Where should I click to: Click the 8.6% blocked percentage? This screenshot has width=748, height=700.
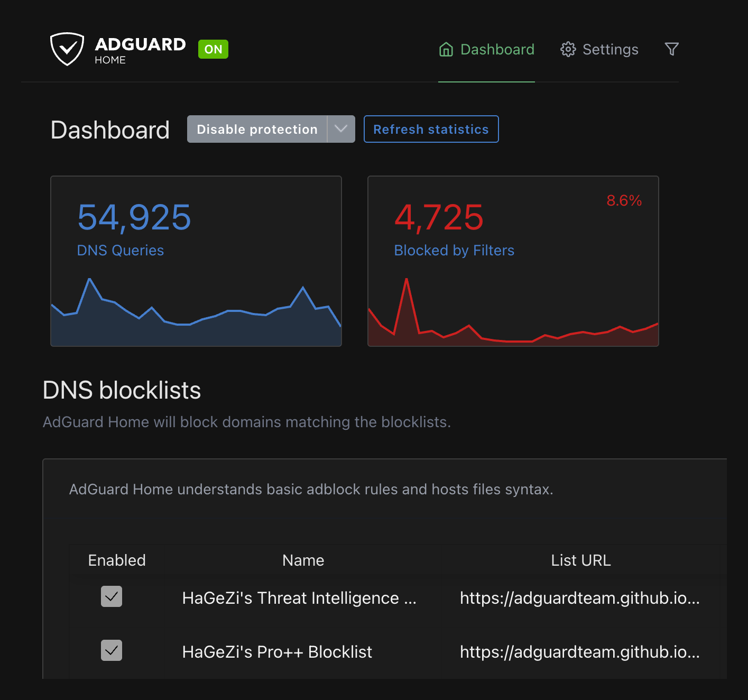coord(624,200)
